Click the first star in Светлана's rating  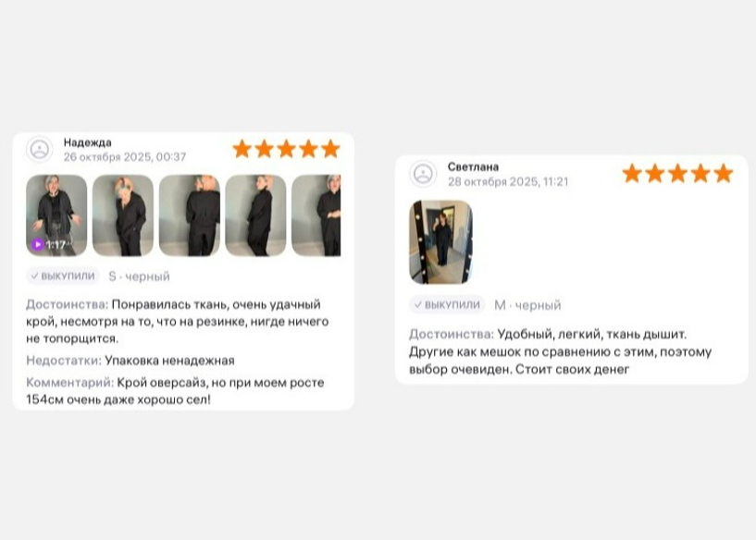tap(632, 174)
